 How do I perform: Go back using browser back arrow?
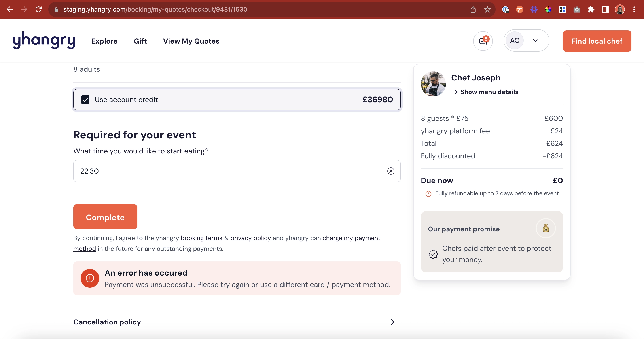coord(10,9)
